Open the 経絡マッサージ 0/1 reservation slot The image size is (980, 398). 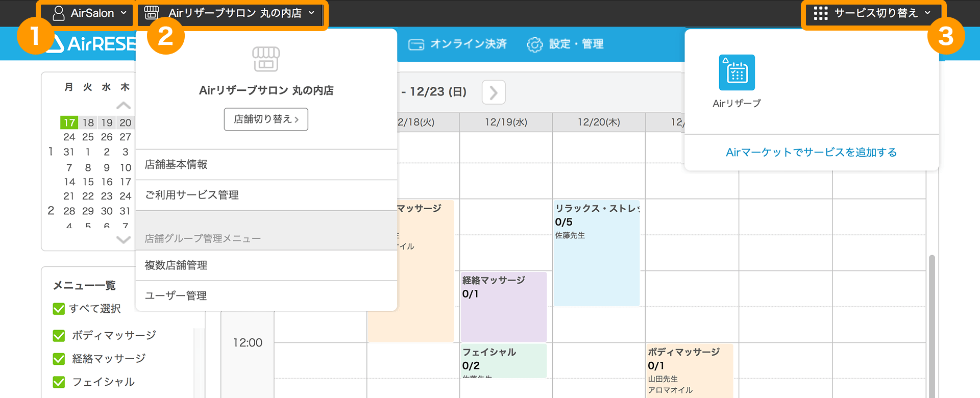click(504, 307)
